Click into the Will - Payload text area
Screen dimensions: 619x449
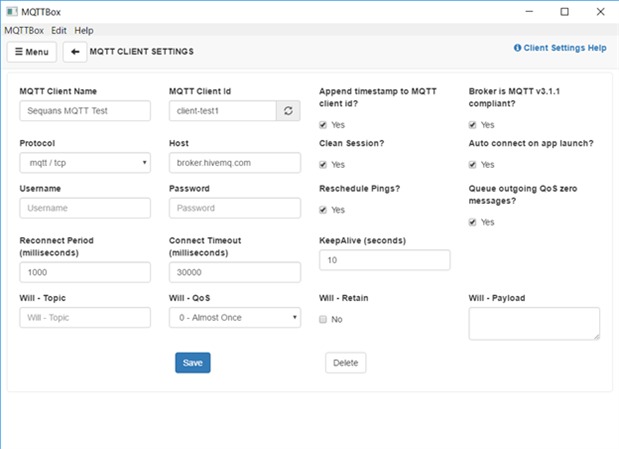click(x=534, y=323)
